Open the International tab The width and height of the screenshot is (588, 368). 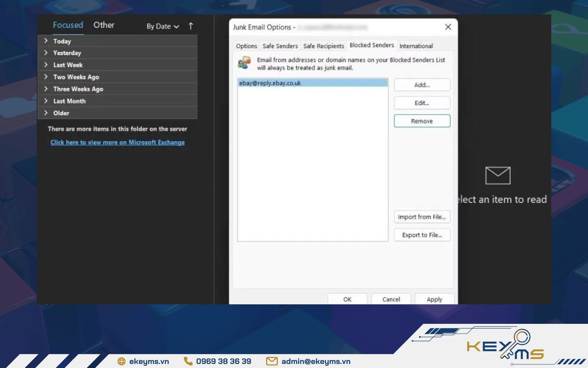416,46
